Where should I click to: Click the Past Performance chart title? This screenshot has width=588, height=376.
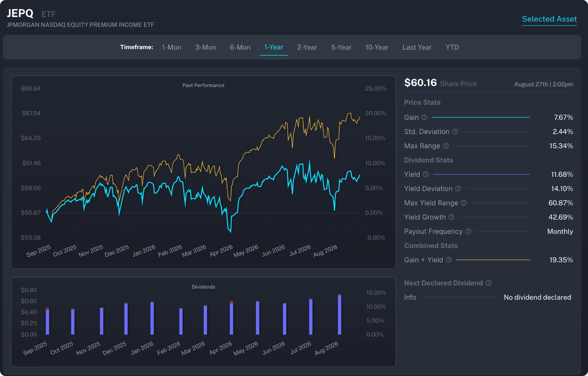[x=204, y=85]
